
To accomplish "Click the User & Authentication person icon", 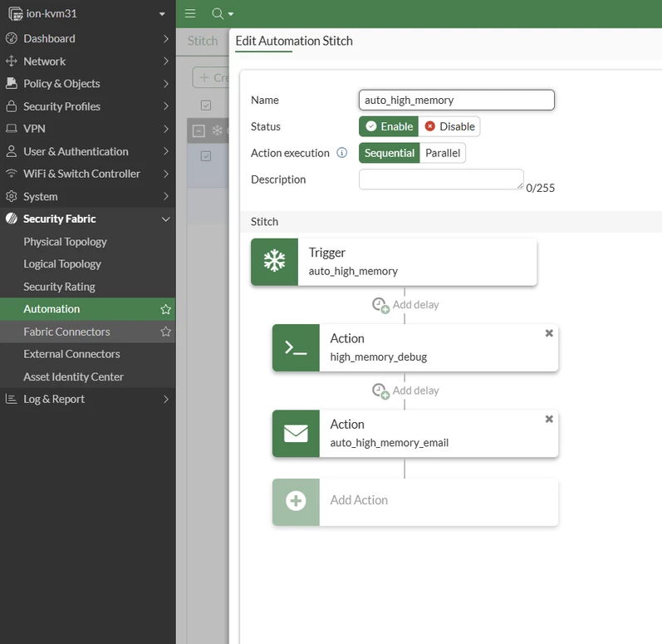I will (12, 151).
